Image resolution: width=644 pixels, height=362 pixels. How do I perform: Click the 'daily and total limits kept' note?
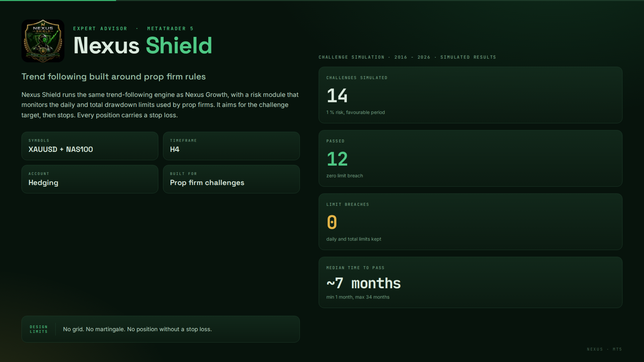coord(354,239)
